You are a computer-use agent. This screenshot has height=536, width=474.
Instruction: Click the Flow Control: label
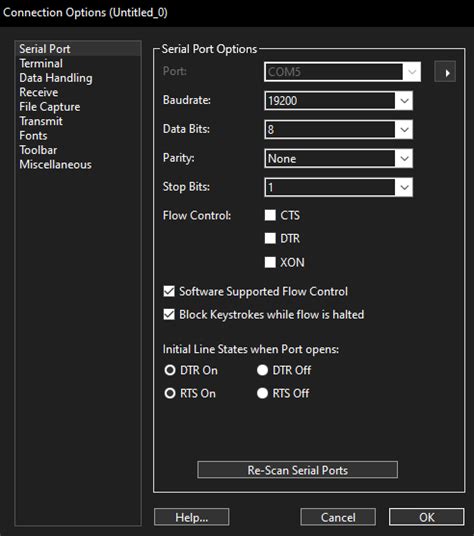click(x=197, y=216)
